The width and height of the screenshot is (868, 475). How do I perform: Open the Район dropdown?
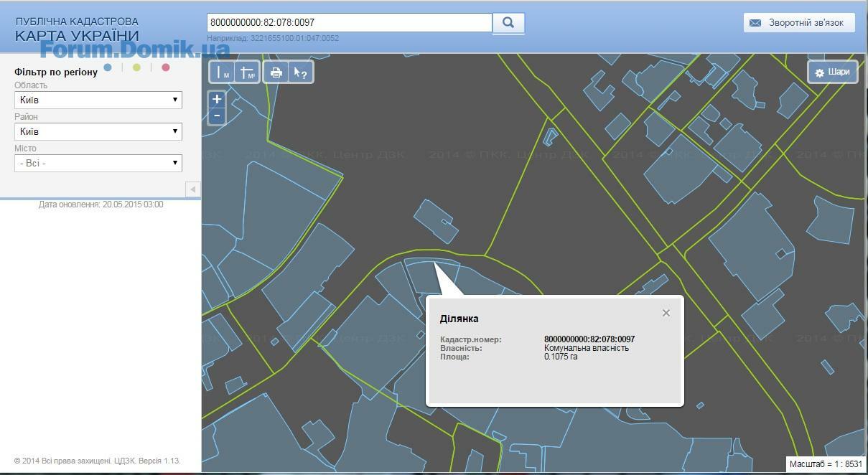point(98,131)
